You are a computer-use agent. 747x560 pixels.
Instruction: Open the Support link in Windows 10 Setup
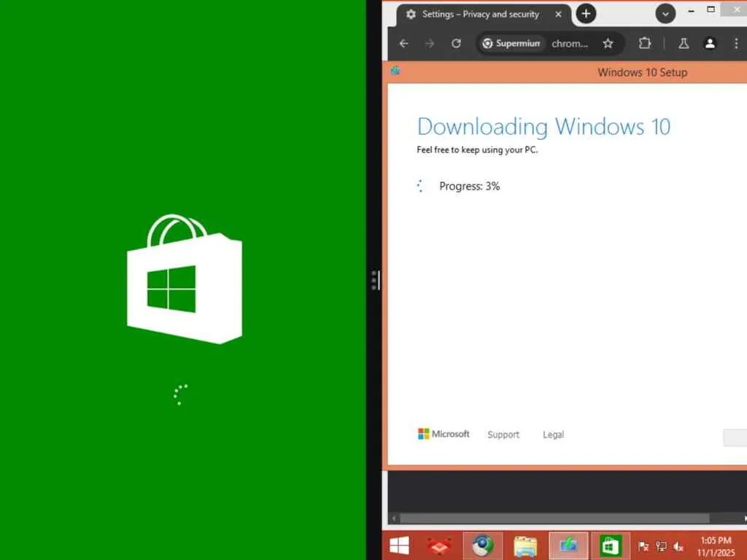tap(503, 435)
